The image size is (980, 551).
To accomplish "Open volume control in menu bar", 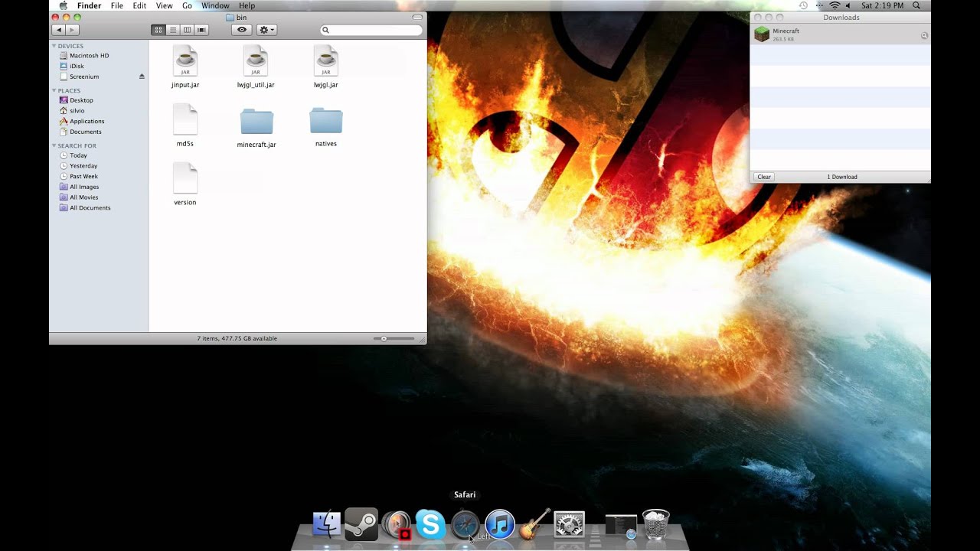I will (848, 5).
